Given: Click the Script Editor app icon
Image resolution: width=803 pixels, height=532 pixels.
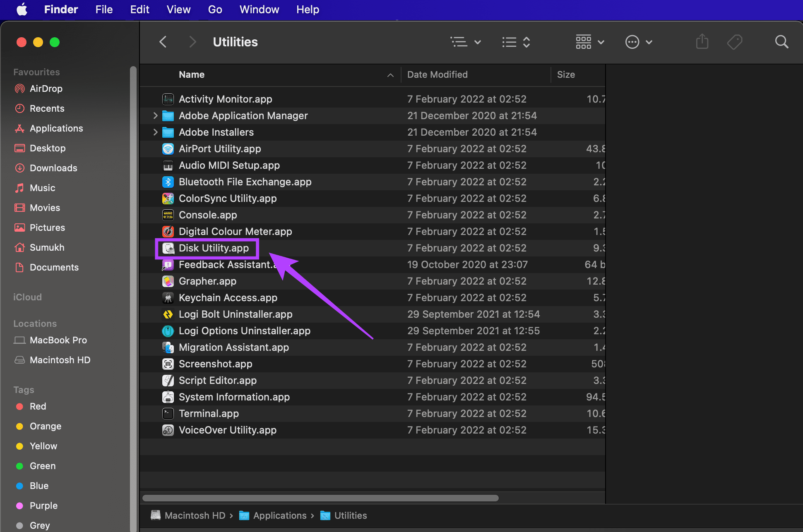Looking at the screenshot, I should [x=168, y=380].
